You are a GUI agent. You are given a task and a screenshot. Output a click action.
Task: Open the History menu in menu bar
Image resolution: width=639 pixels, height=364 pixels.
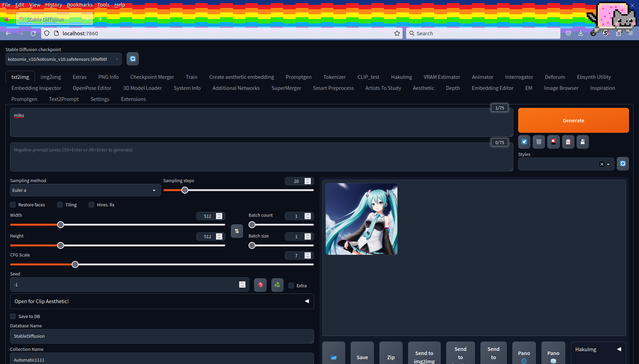54,5
